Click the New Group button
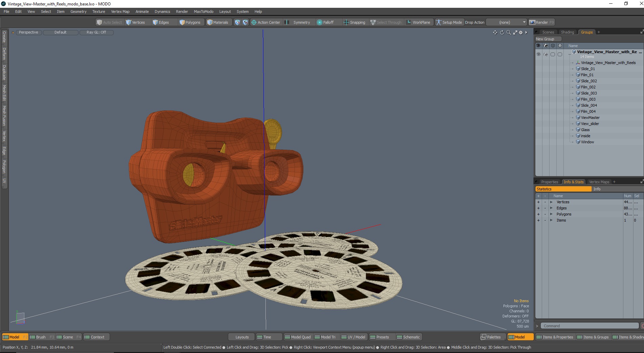This screenshot has height=353, width=644. coord(548,39)
